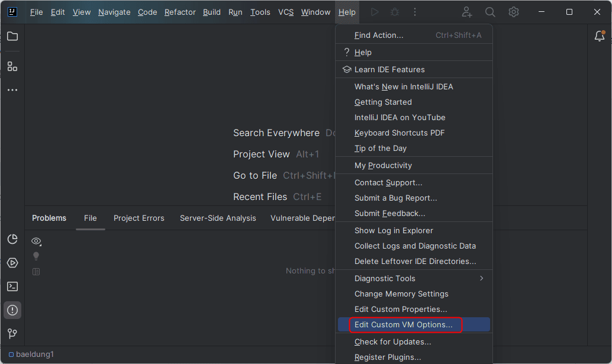This screenshot has width=612, height=364.
Task: Choose Contact Support
Action: [x=414, y=182]
